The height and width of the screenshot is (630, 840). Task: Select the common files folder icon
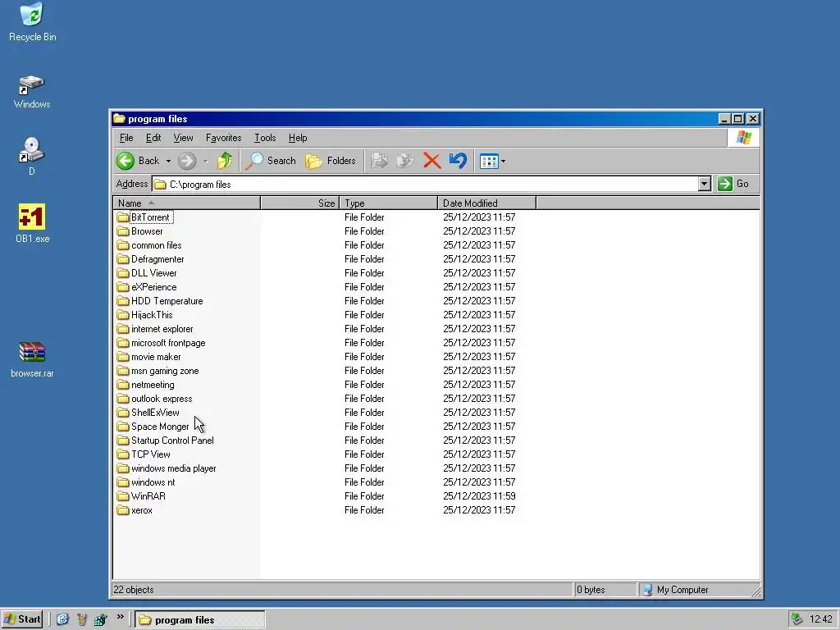click(123, 244)
